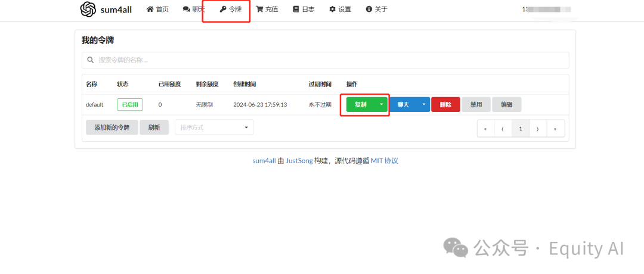Copy the default token with 复制
This screenshot has width=644, height=274.
[x=361, y=105]
